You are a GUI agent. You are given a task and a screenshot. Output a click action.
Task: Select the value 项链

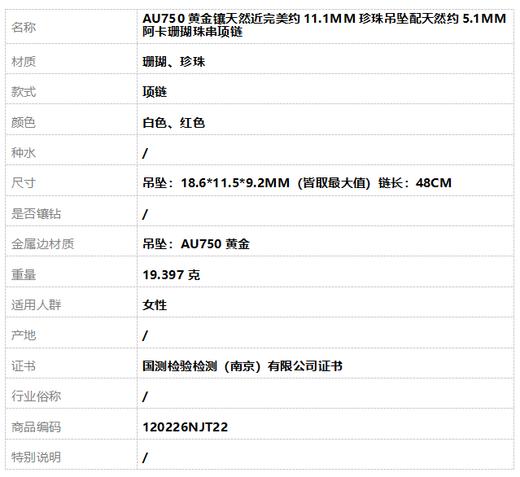[x=155, y=92]
